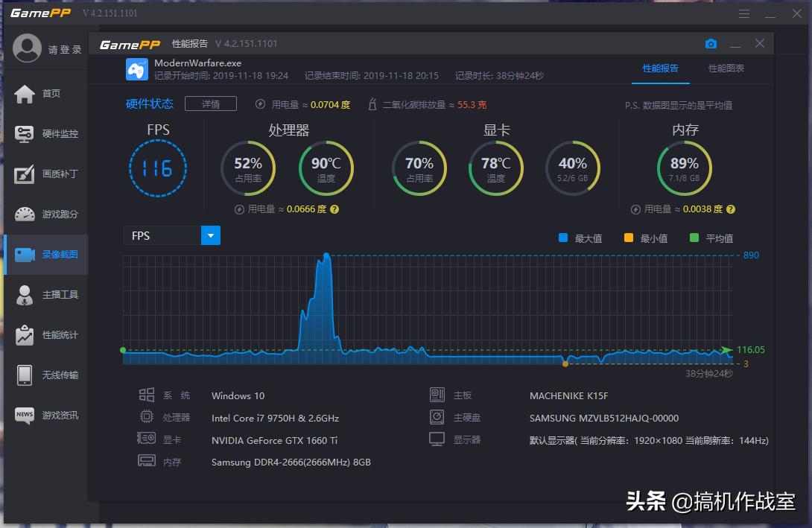This screenshot has height=528, width=812.
Task: Stay on the 性能报告 tab
Action: (x=661, y=67)
